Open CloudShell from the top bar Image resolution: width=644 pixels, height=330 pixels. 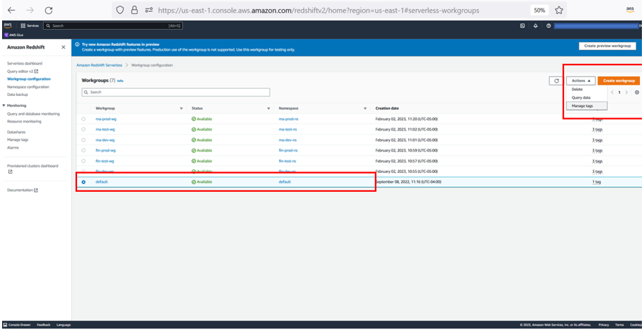coord(523,26)
